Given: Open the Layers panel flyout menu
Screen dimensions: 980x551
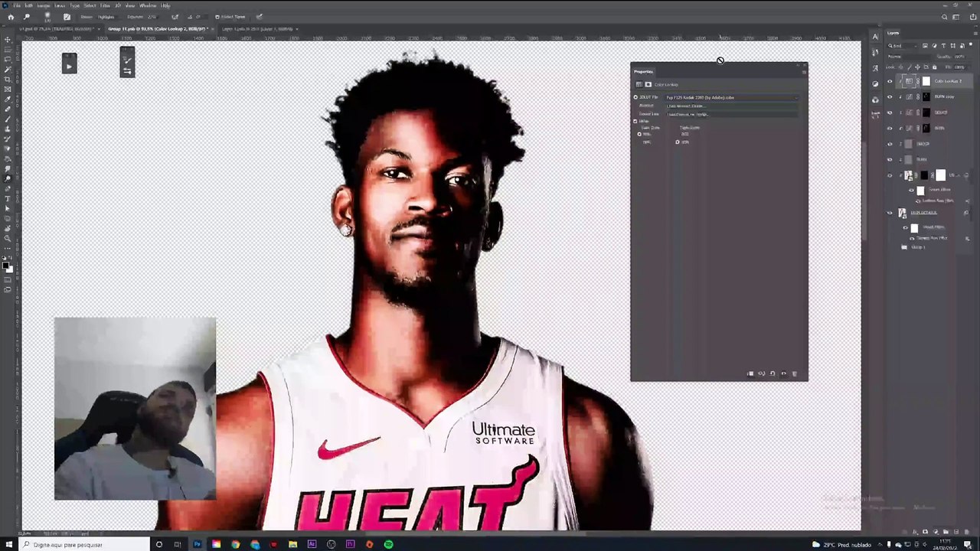Looking at the screenshot, I should coord(975,34).
